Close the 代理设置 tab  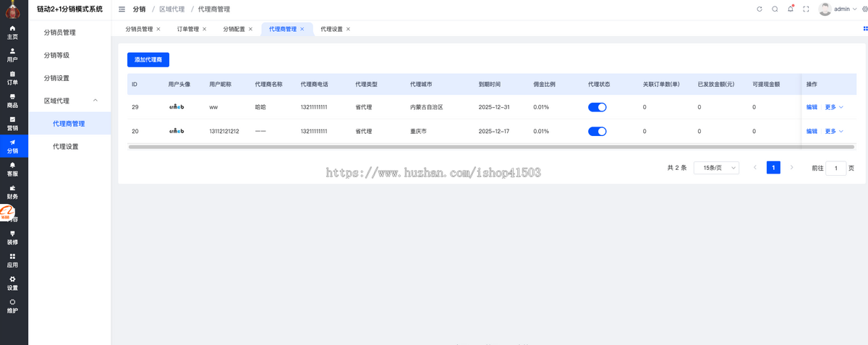348,29
